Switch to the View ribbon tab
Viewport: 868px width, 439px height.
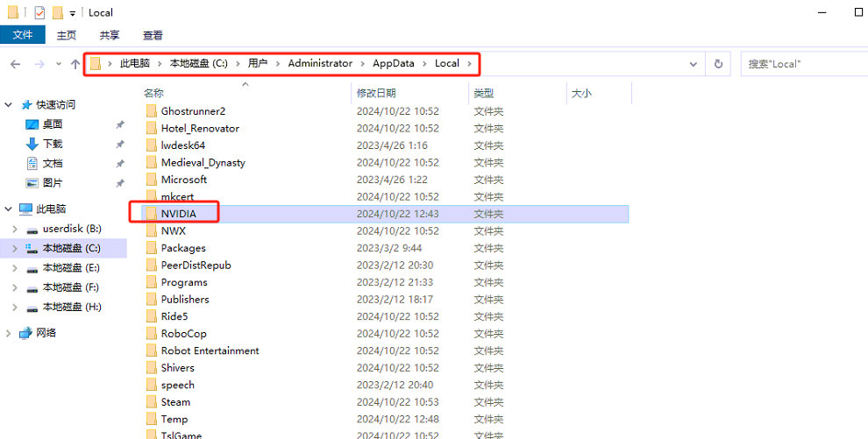point(153,35)
